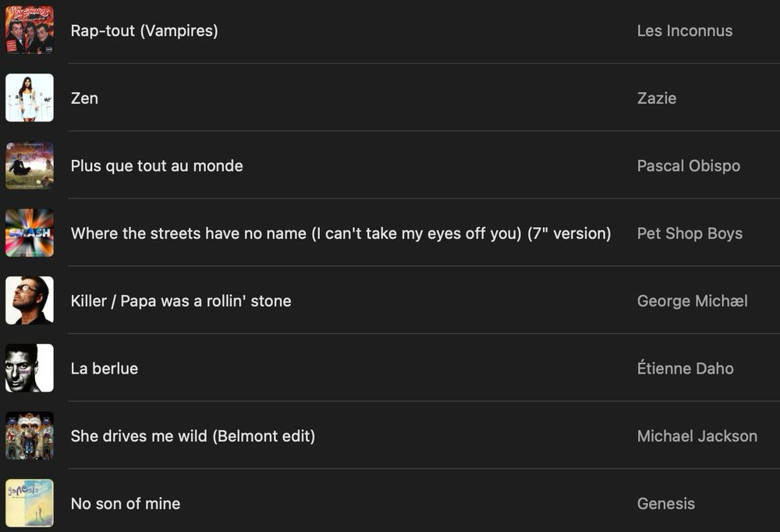
Task: Open the track La berlue
Action: click(x=104, y=368)
